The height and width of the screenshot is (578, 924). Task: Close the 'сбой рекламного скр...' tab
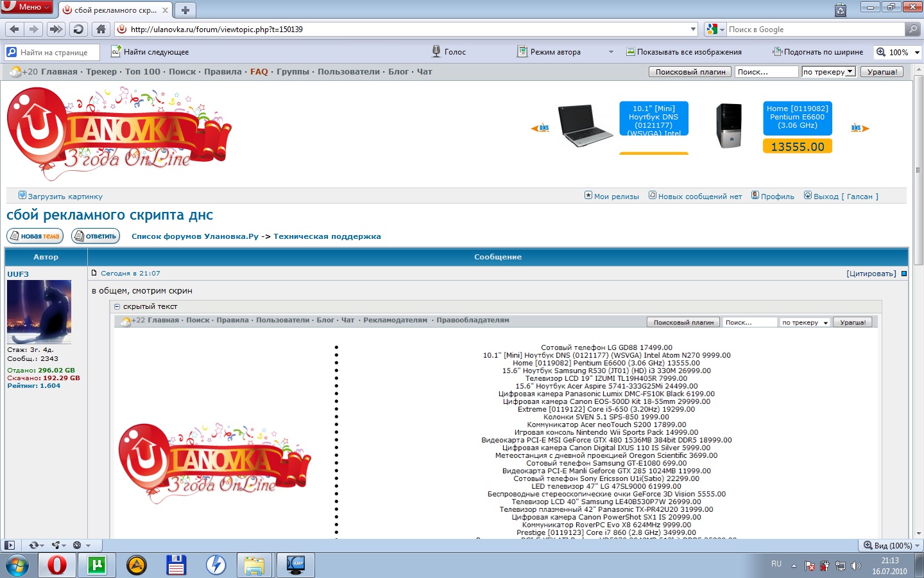coord(165,10)
